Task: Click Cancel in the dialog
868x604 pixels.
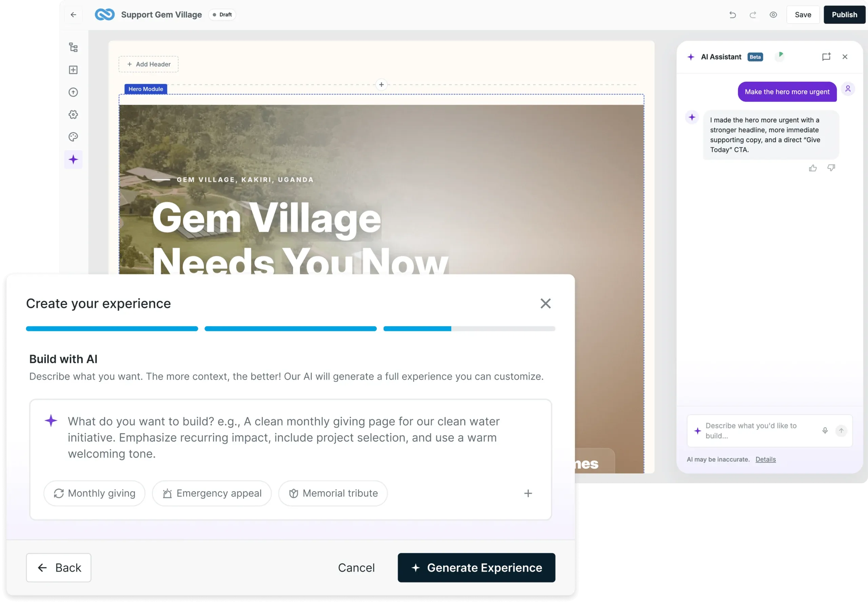Action: tap(356, 568)
